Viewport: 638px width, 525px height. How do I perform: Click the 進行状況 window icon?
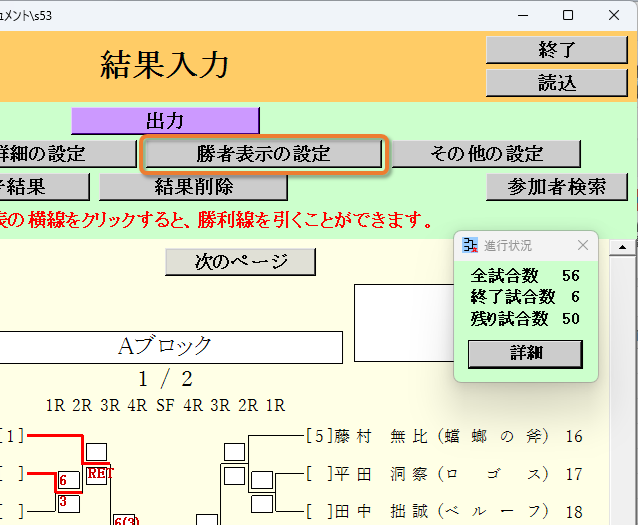click(470, 245)
